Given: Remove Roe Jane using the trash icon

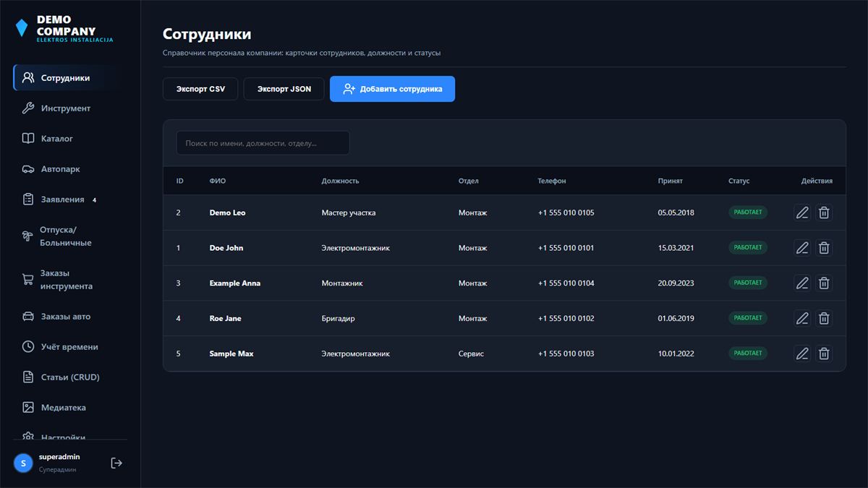Looking at the screenshot, I should click(824, 318).
